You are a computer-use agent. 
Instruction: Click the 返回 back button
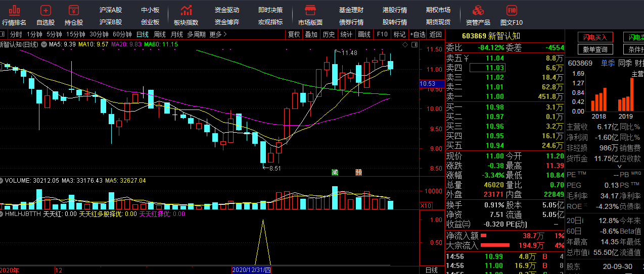click(x=435, y=34)
